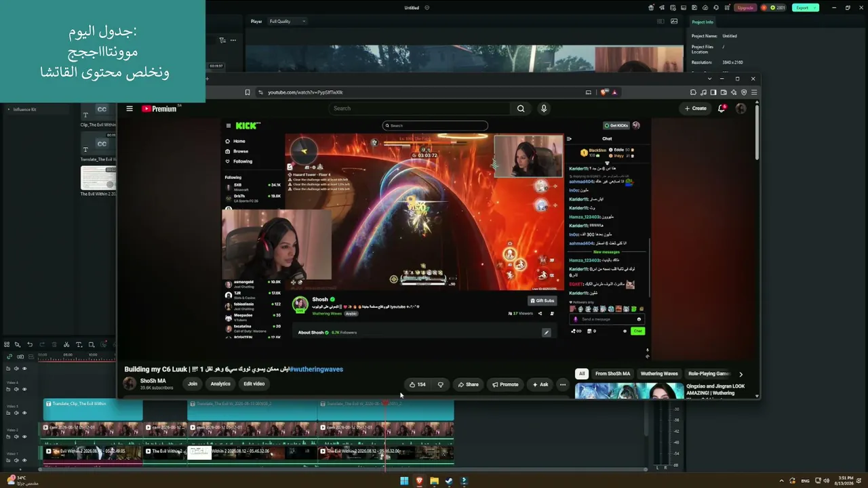
Task: Toggle visibility eye on Video 2 track
Action: coord(24,436)
